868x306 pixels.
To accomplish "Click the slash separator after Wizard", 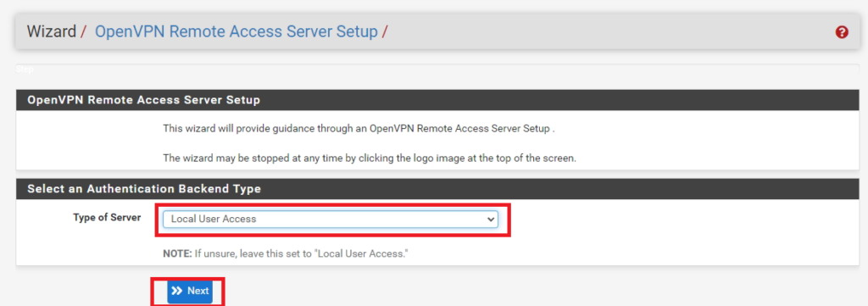I will 83,31.
